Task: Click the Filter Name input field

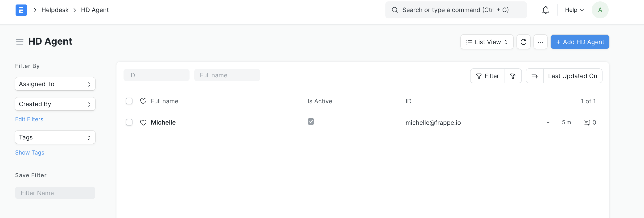Action: [55, 193]
